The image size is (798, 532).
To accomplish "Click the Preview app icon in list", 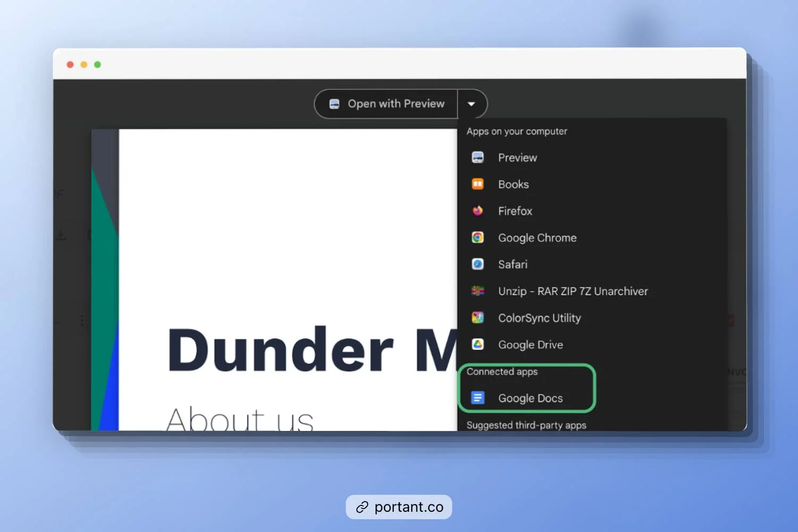I will pos(478,157).
